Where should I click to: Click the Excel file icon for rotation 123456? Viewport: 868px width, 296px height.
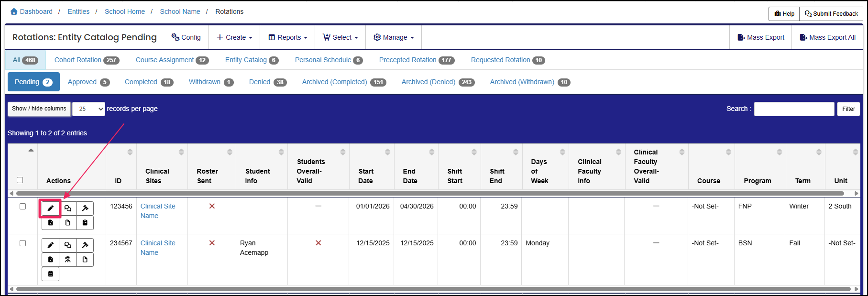(50, 223)
